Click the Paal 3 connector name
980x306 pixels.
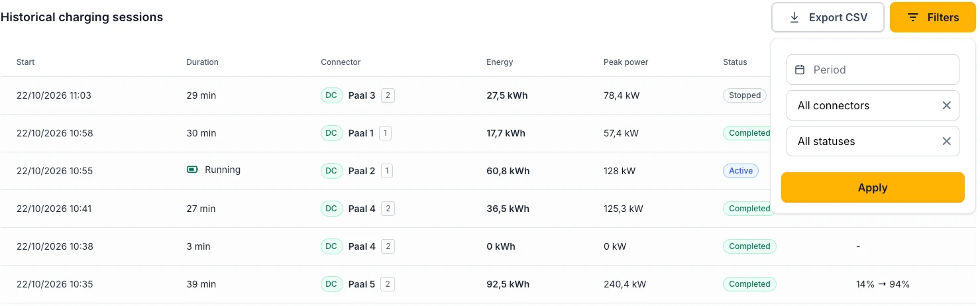click(x=362, y=95)
